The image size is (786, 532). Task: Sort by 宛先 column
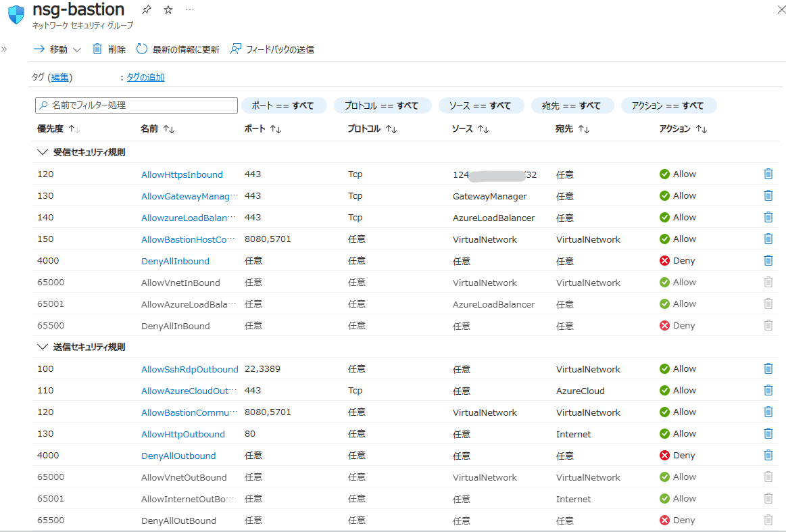pos(572,129)
